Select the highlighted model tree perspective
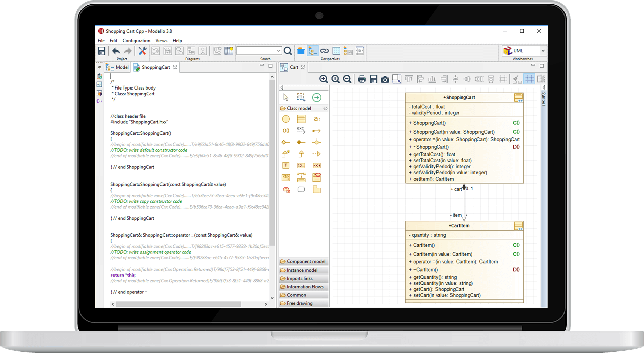Image resolution: width=644 pixels, height=353 pixels. point(313,51)
